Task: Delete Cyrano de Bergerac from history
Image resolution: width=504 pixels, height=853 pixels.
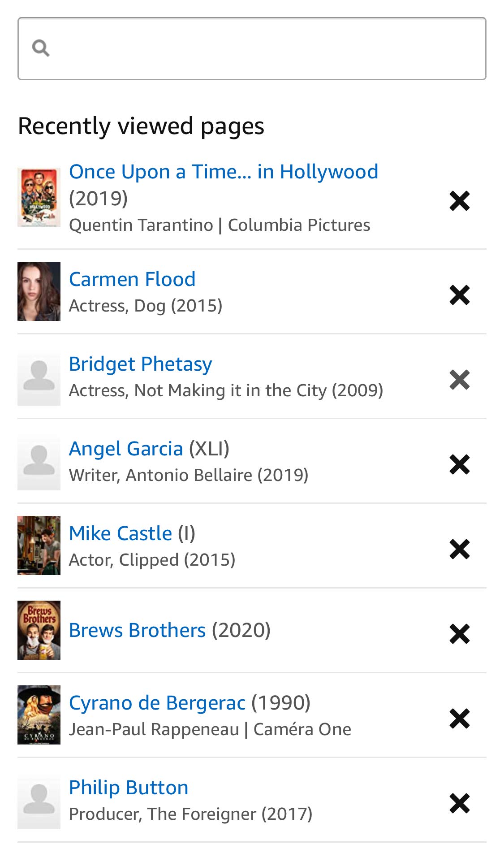Action: 459,719
